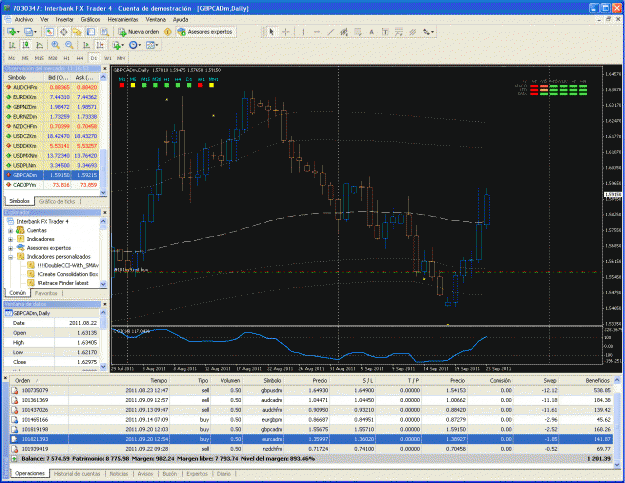Switch chart to candlestick style
This screenshot has width=625, height=483.
click(x=26, y=45)
